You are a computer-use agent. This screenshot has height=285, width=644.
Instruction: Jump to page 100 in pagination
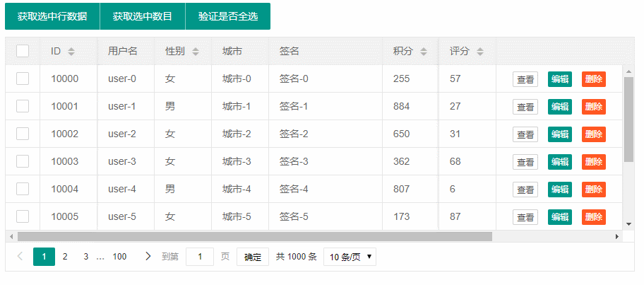point(119,257)
